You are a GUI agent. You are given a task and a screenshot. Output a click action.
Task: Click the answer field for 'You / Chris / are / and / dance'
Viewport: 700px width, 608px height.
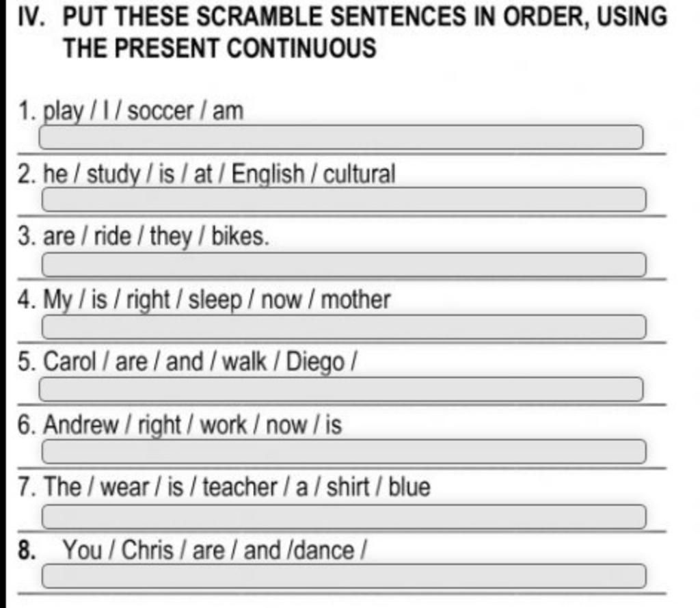344,577
